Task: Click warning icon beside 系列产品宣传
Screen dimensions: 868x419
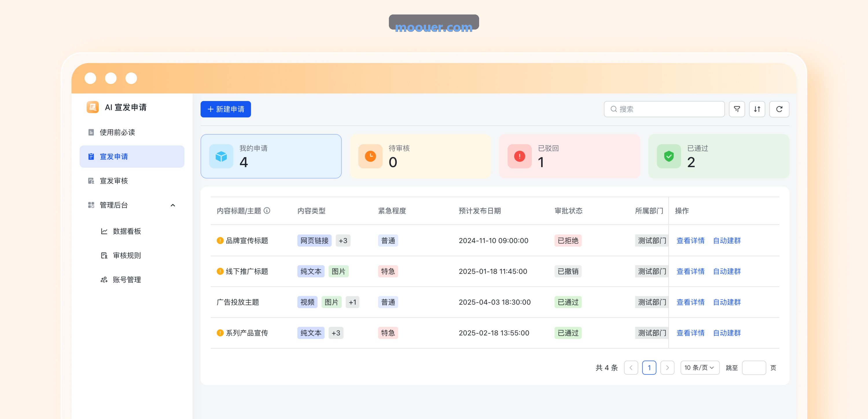Action: pyautogui.click(x=220, y=333)
